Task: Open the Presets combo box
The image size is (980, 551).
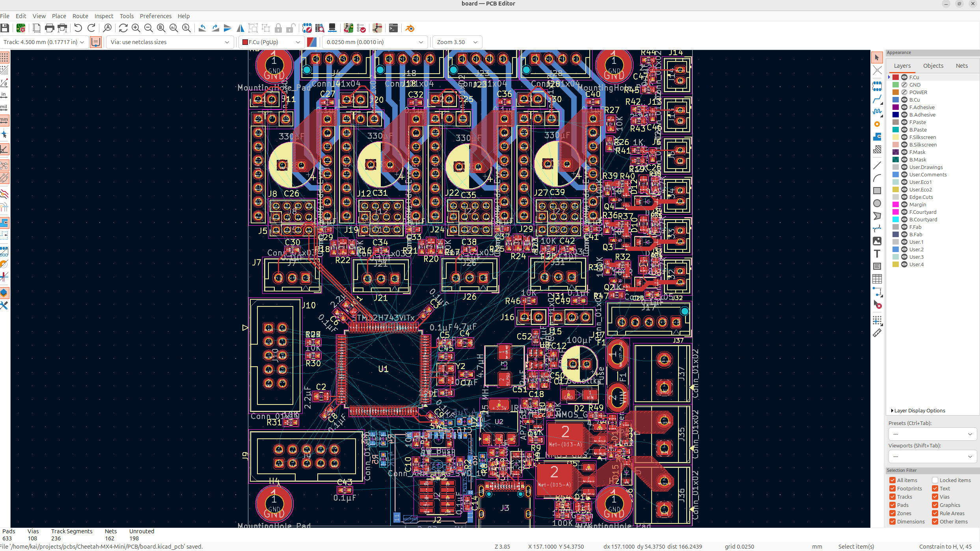Action: [x=932, y=434]
